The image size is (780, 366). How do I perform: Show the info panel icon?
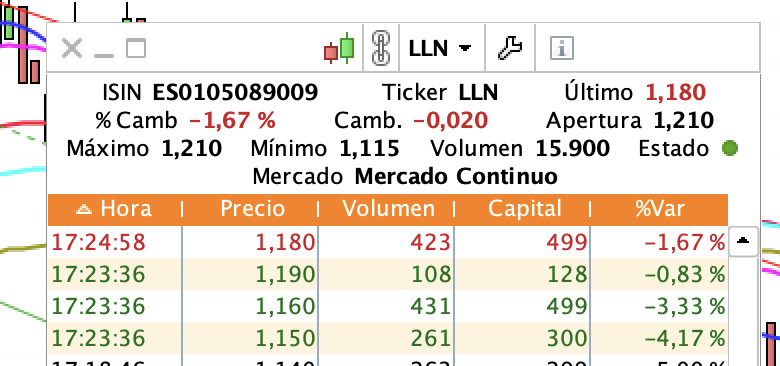tap(562, 48)
